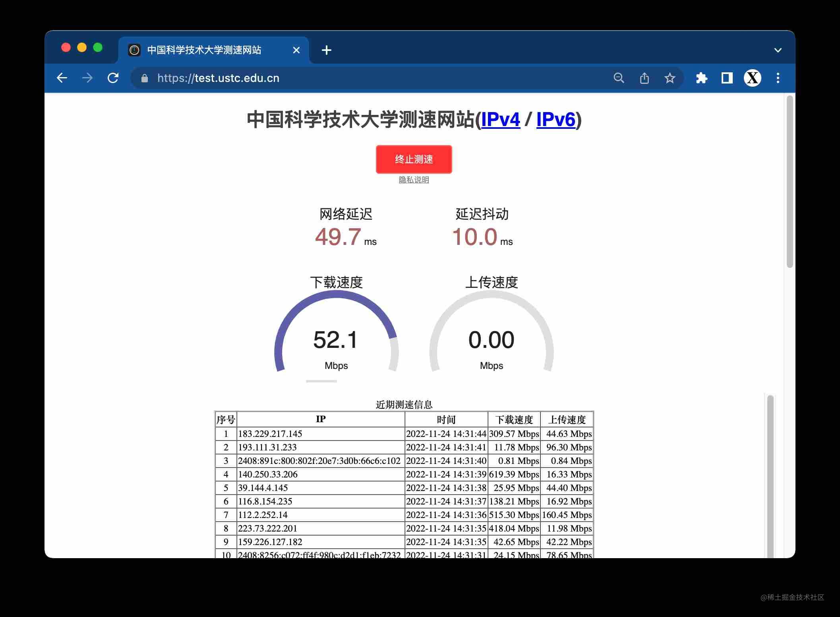
Task: Click the 515.30 Mbps download cell
Action: pyautogui.click(x=514, y=515)
